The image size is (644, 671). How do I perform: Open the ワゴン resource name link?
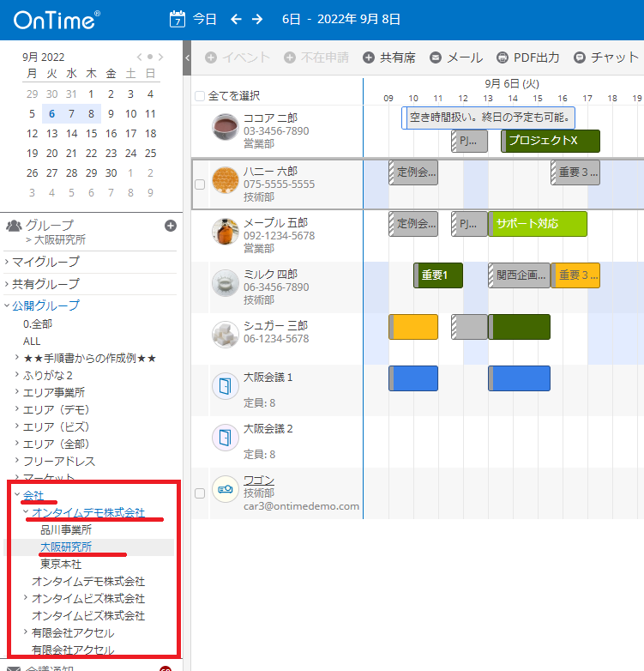259,481
